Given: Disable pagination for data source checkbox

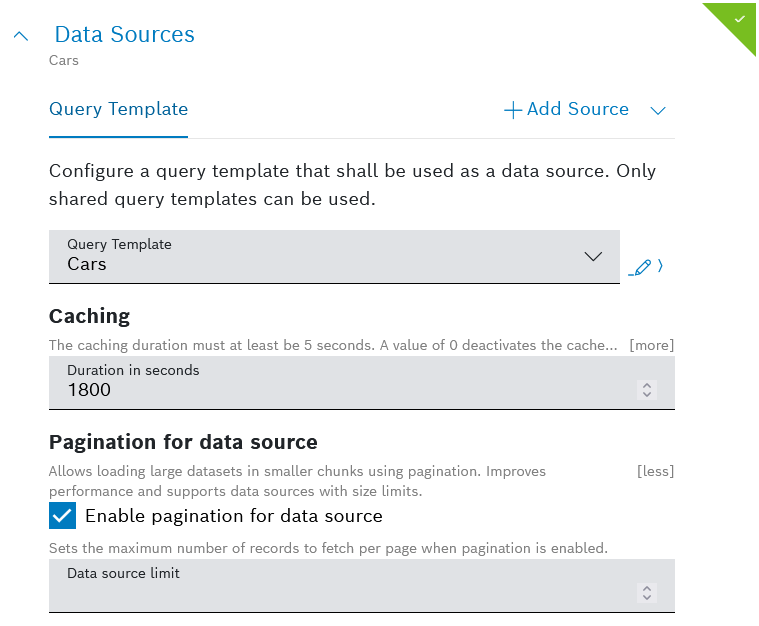Looking at the screenshot, I should 62,516.
